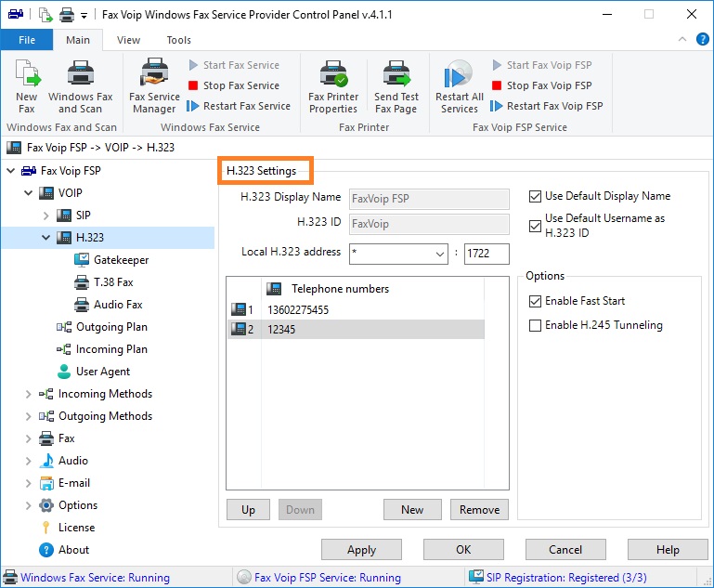The height and width of the screenshot is (588, 714).
Task: Enable H.245 Tunneling checkbox
Action: [535, 325]
